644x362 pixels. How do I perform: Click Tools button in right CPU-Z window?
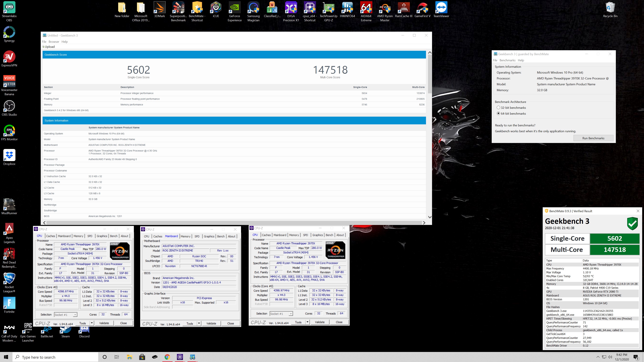298,322
